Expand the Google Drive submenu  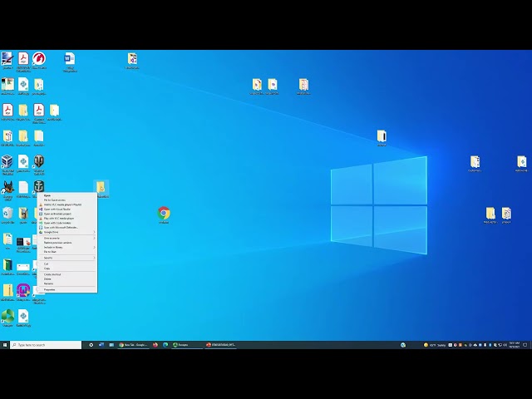coord(67,232)
